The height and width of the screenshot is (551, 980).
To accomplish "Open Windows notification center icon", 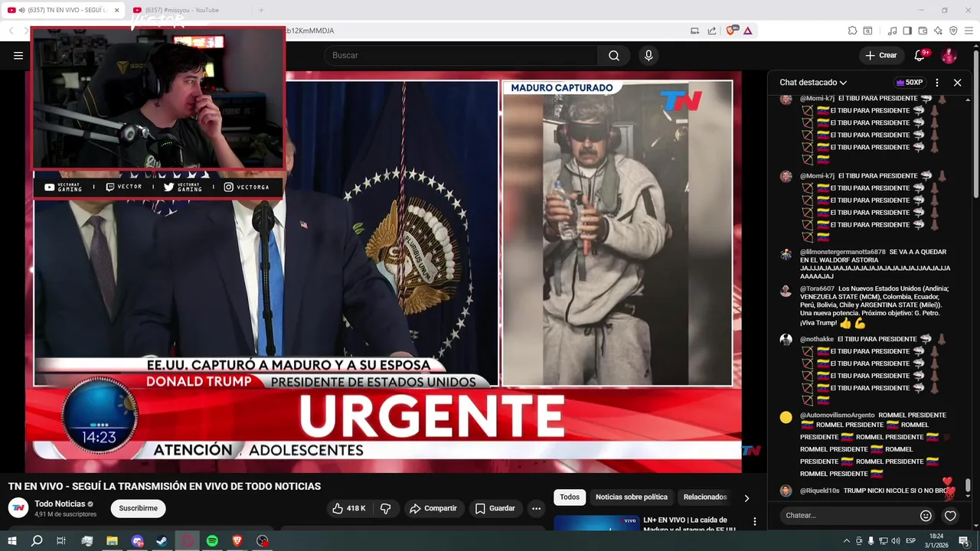I will pyautogui.click(x=964, y=541).
